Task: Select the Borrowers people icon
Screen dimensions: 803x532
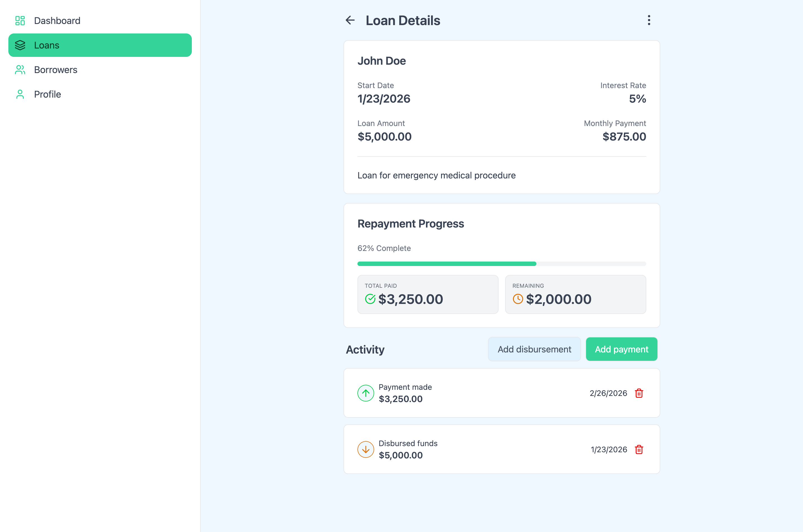Action: (20, 69)
